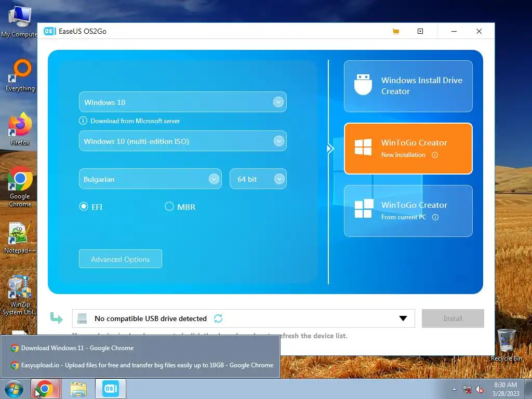
Task: Open the Windows 10 (multi-edition ISO) dropdown
Action: (278, 141)
